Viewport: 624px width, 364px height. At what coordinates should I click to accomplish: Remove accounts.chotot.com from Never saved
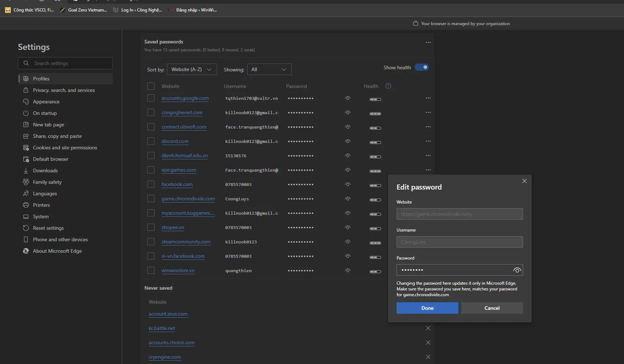coord(428,342)
